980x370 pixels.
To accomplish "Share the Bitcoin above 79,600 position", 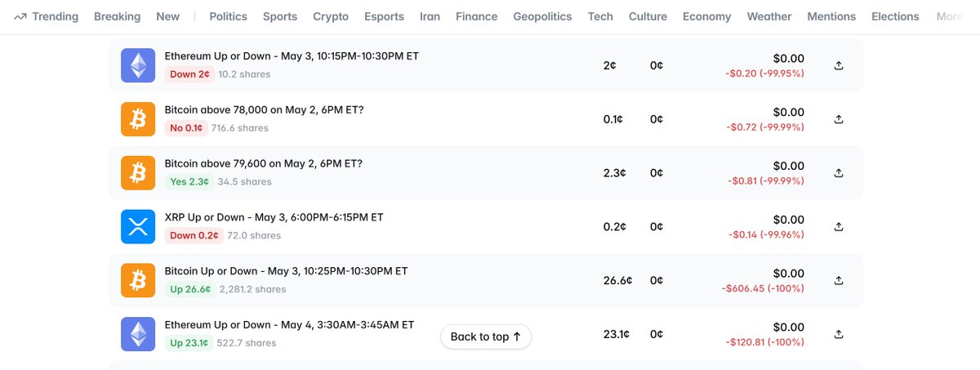I will tap(839, 173).
